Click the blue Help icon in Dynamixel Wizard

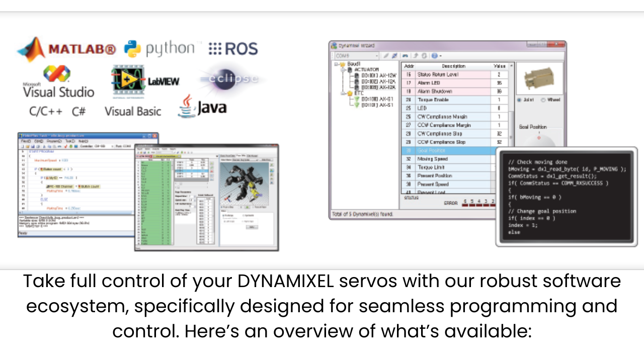pyautogui.click(x=434, y=56)
